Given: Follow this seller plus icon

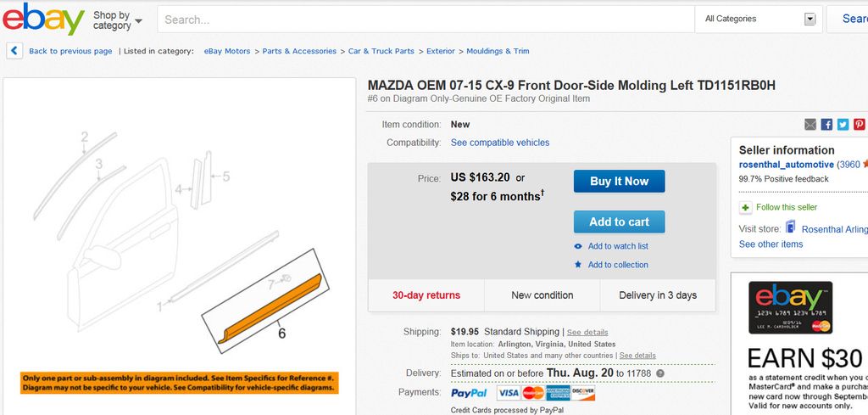Looking at the screenshot, I should [746, 207].
